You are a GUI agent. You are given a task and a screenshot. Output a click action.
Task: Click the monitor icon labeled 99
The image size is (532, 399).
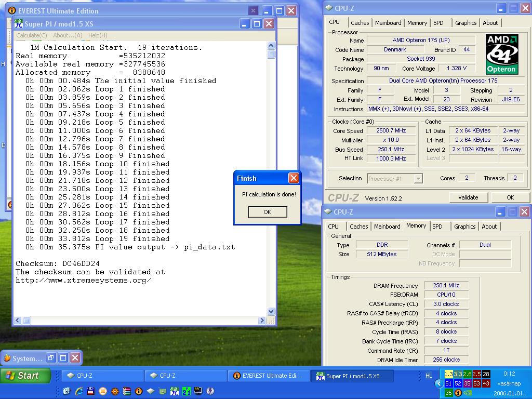coord(198,391)
